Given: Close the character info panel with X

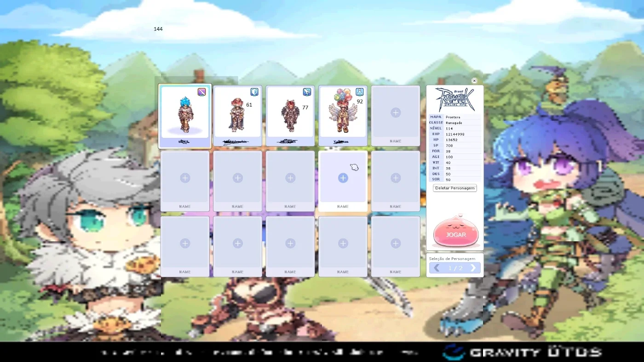Looking at the screenshot, I should coord(474,81).
